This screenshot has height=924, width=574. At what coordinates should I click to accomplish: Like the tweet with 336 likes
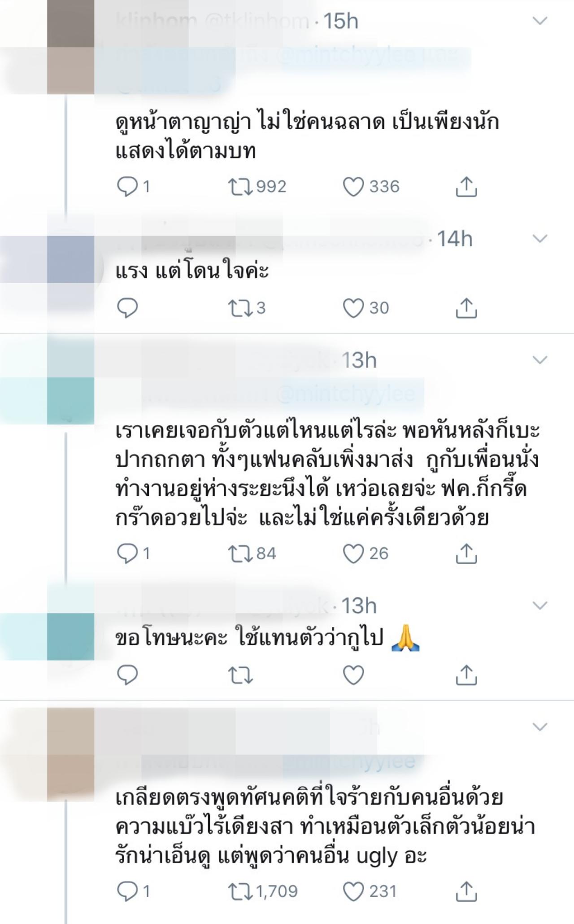coord(353,187)
